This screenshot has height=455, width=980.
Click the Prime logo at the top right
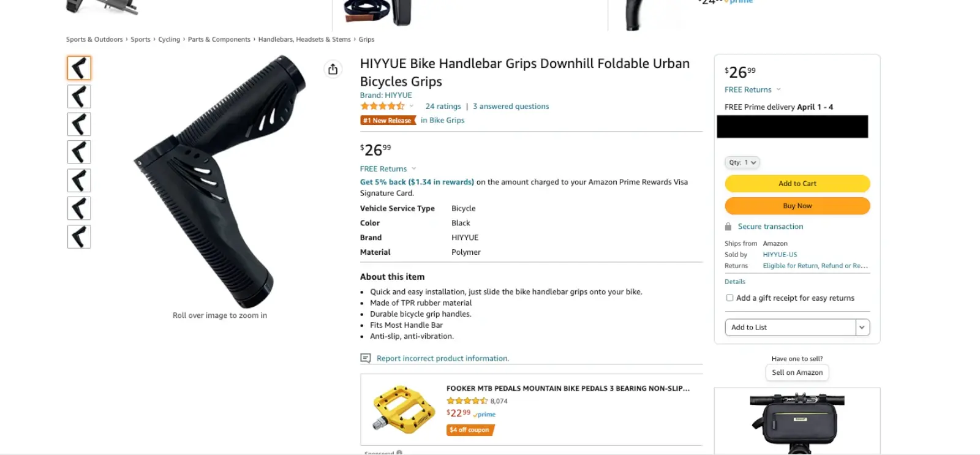(x=738, y=2)
